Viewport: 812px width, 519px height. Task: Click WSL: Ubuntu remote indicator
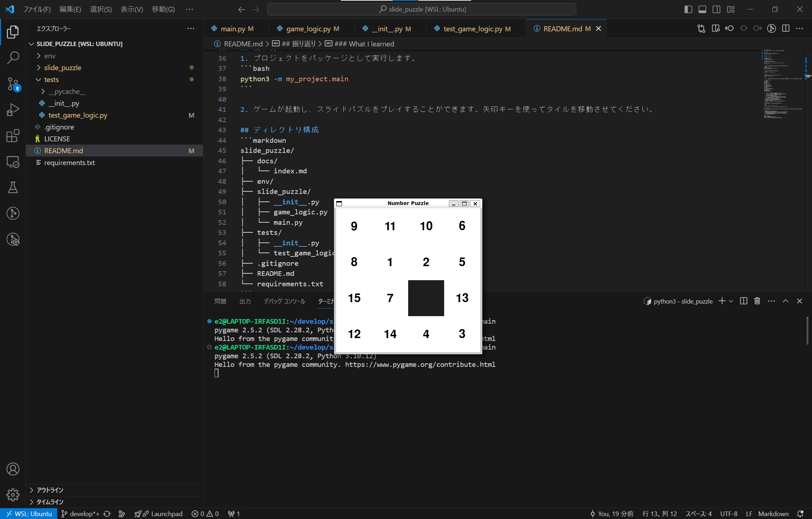click(x=29, y=514)
